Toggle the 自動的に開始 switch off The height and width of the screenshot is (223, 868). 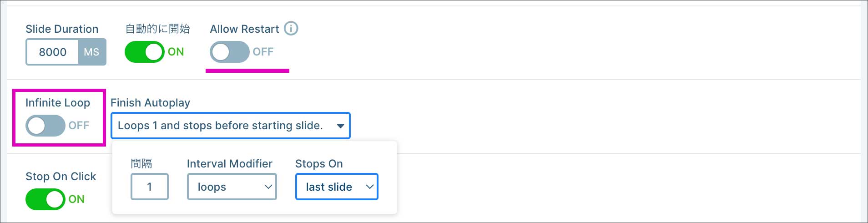(x=145, y=52)
